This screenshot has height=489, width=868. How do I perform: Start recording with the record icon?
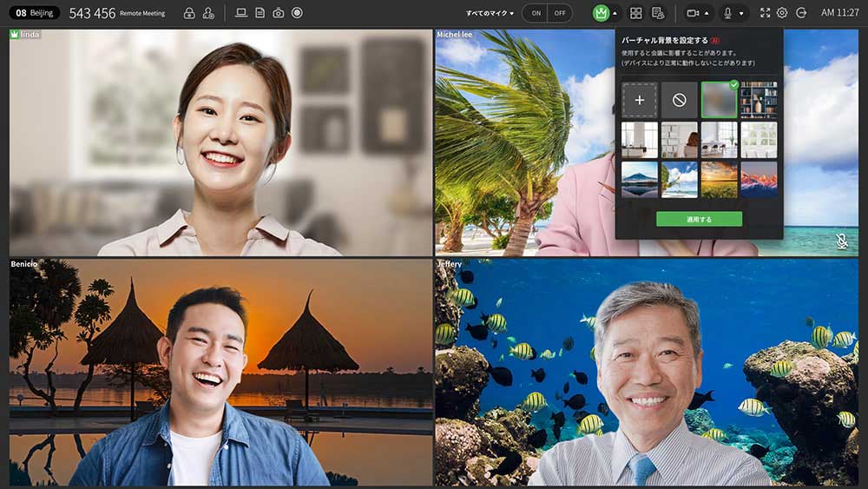pos(297,13)
